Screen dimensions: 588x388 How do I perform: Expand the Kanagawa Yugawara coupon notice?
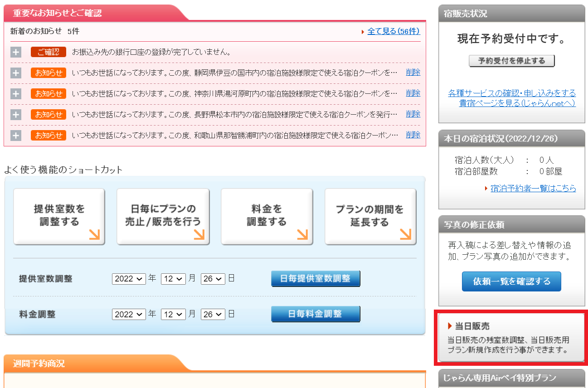pos(16,94)
